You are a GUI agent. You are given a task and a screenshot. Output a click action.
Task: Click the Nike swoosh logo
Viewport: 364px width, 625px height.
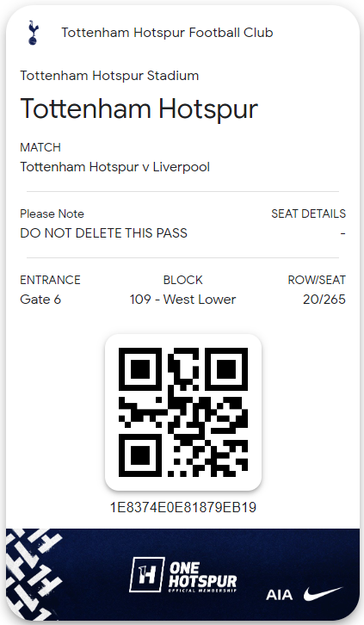pos(323,593)
